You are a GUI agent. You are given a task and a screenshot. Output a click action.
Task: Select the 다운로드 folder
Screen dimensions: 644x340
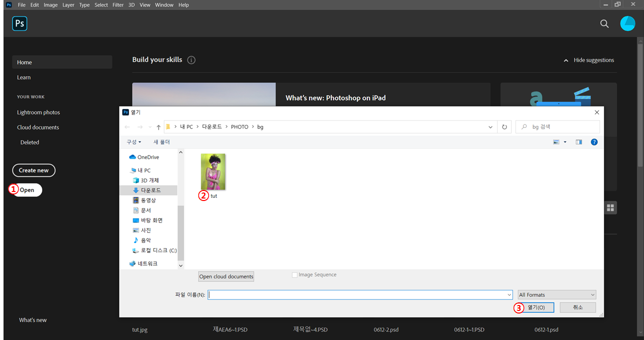[x=147, y=190]
